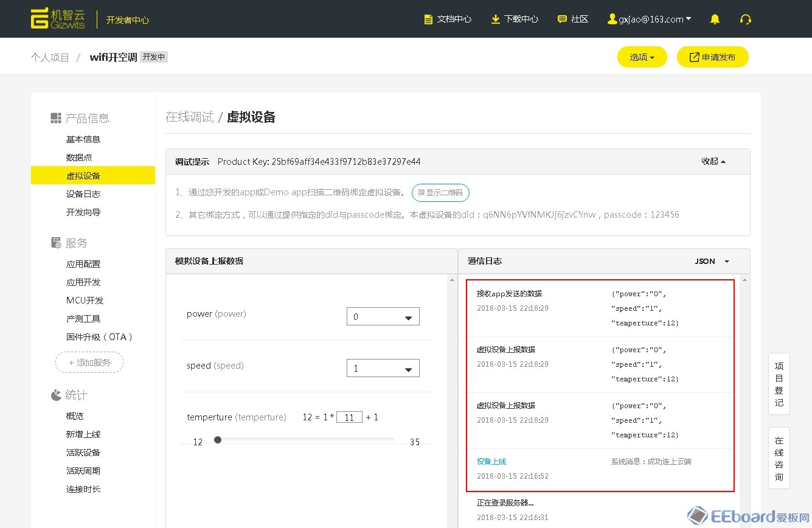Open MCU开发 in the sidebar

85,300
